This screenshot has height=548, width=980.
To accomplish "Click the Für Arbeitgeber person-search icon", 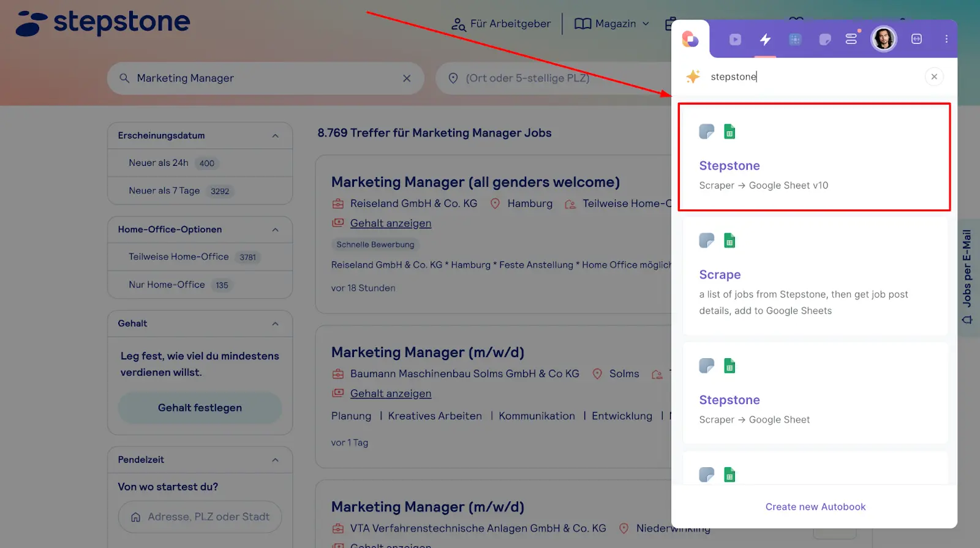I will coord(458,24).
